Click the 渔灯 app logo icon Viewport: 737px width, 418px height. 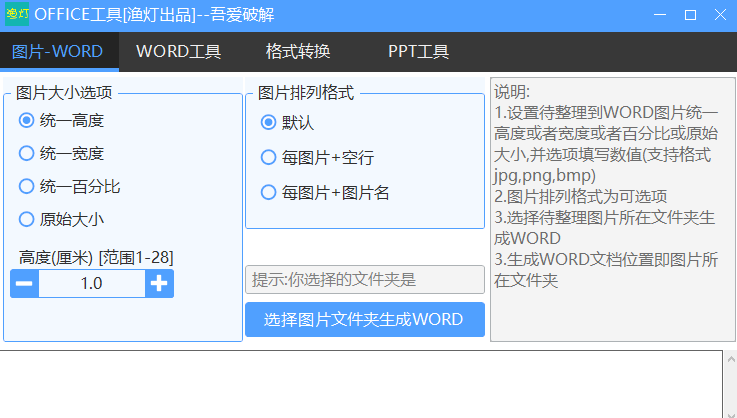(x=17, y=15)
